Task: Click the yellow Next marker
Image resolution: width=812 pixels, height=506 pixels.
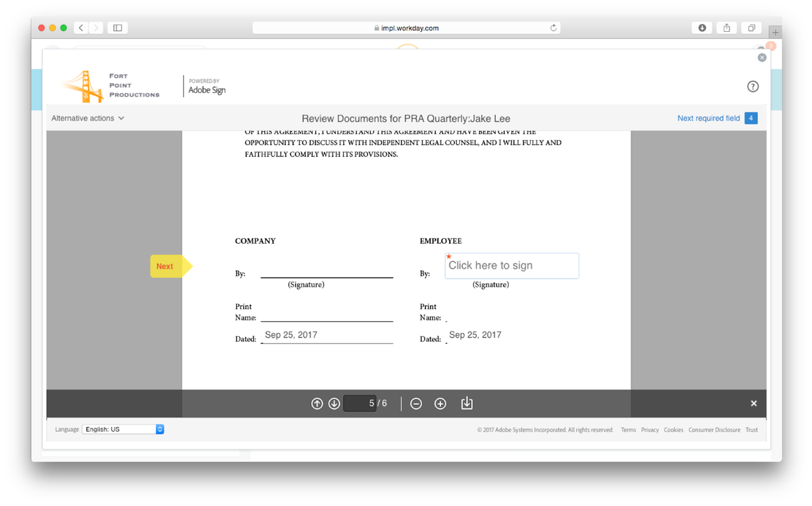Action: click(165, 266)
